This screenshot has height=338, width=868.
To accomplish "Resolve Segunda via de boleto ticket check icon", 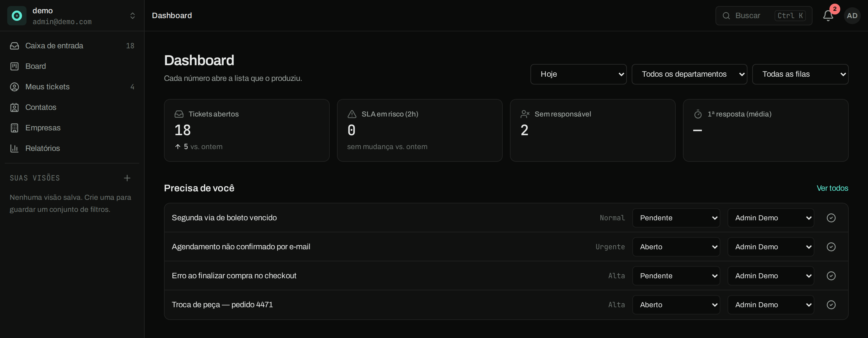I will 831,218.
